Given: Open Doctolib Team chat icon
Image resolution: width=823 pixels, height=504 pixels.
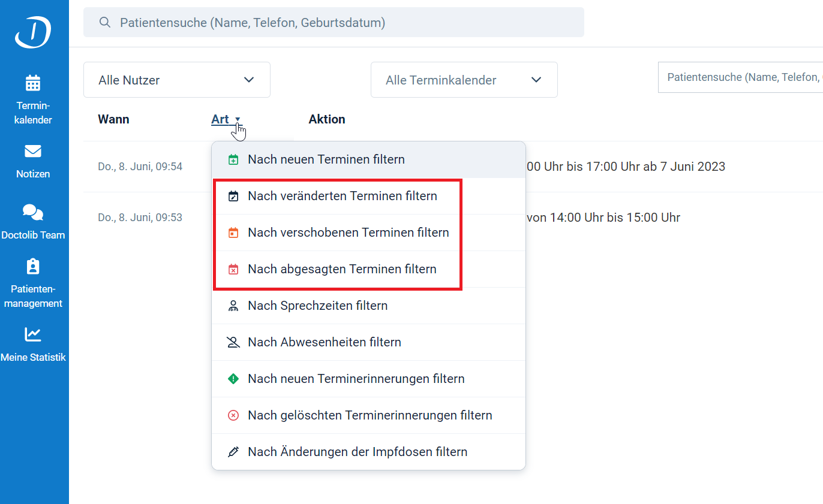Looking at the screenshot, I should [33, 212].
